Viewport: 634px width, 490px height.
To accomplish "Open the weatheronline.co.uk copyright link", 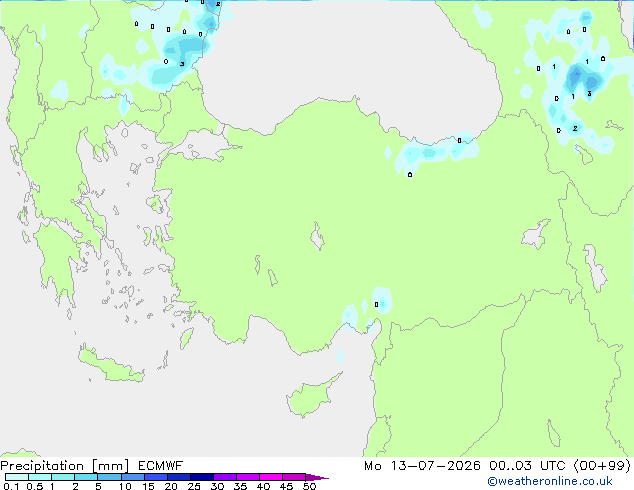I will coord(550,481).
